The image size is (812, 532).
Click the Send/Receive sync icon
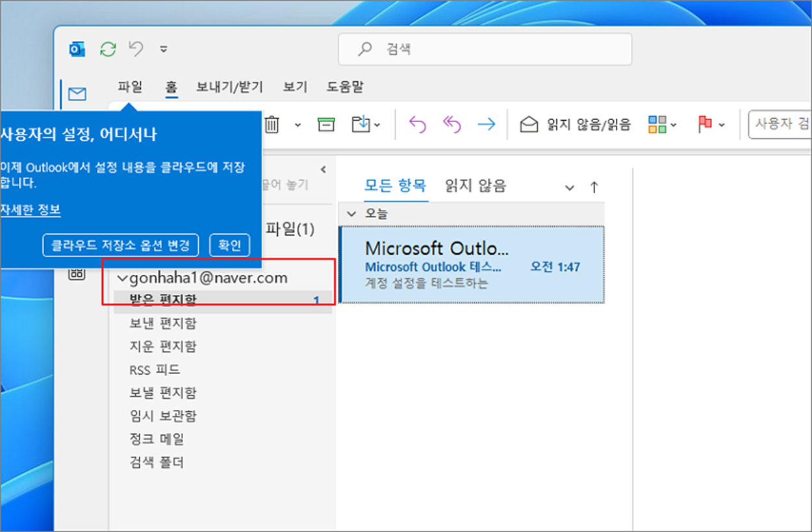[x=108, y=49]
